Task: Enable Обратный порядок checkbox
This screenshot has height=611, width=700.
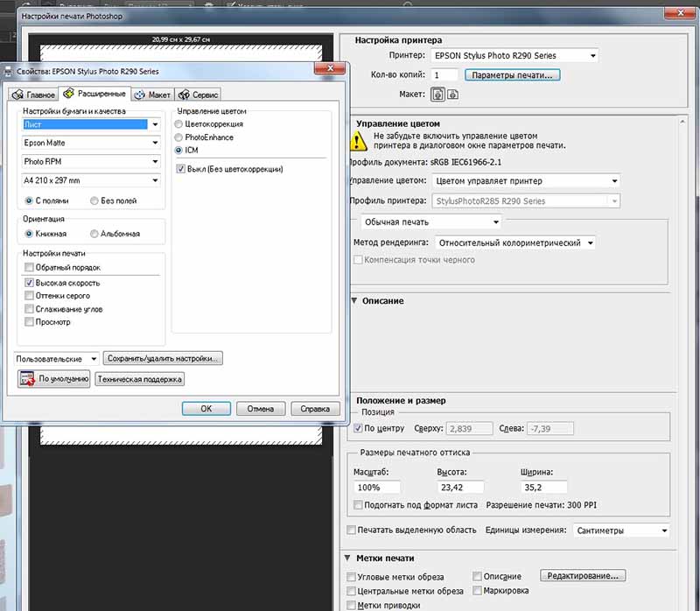Action: (x=29, y=267)
